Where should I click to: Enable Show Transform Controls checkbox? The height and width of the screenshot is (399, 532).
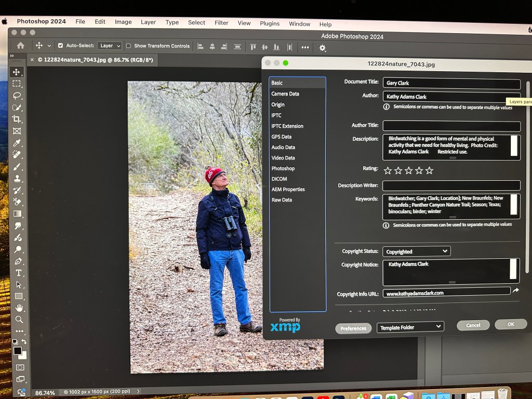129,46
